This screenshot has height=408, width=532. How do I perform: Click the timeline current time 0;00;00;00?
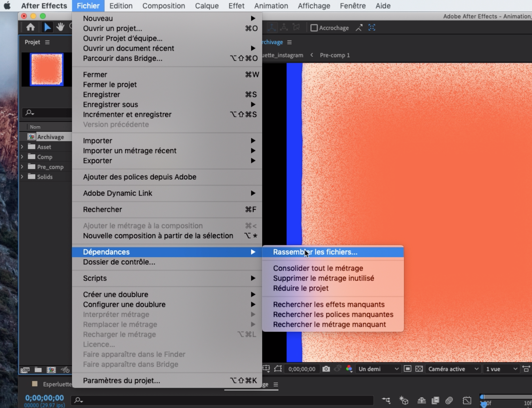pos(44,398)
